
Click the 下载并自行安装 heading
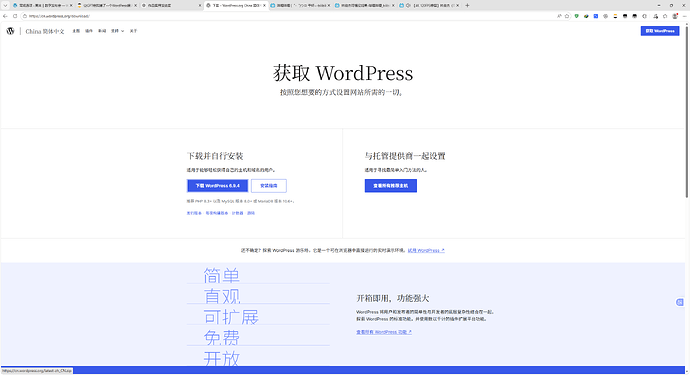coord(215,156)
